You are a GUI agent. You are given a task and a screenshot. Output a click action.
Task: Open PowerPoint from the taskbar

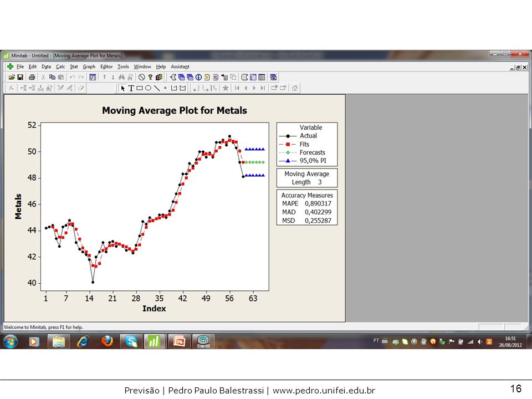(x=179, y=341)
